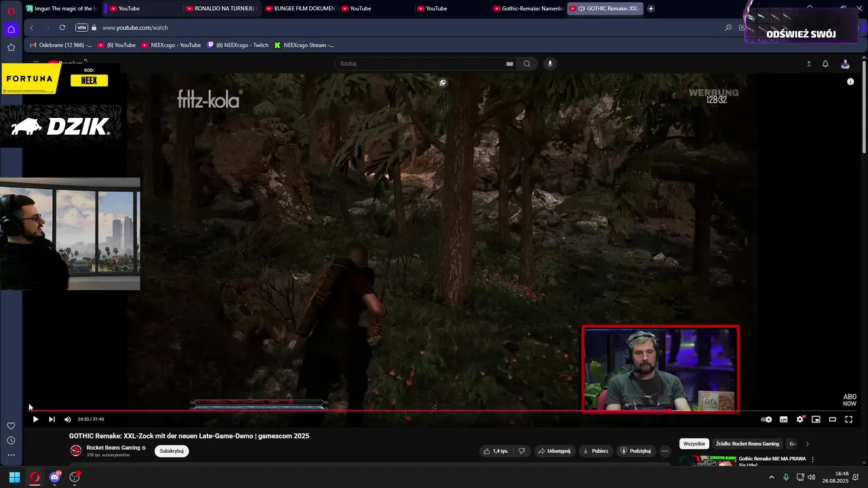Toggle subtitles in video player
The width and height of the screenshot is (868, 488).
(783, 420)
